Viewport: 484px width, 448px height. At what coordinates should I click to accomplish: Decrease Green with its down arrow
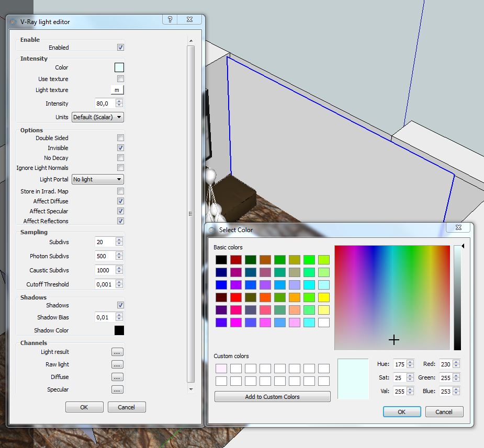tap(456, 380)
